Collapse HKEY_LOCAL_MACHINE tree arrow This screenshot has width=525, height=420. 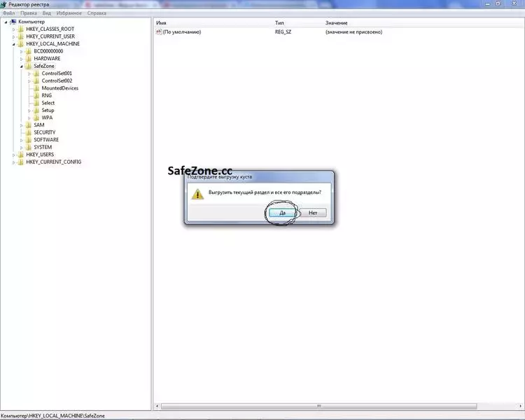pyautogui.click(x=14, y=44)
